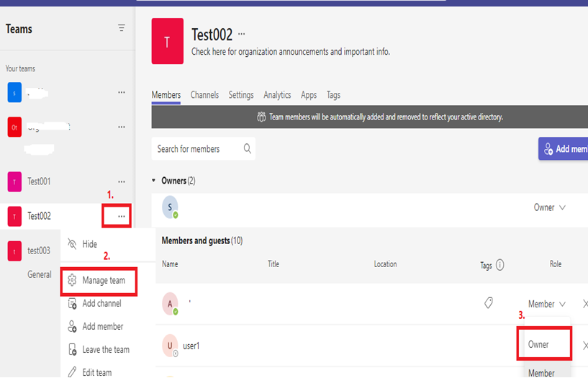Image resolution: width=588 pixels, height=378 pixels.
Task: Click the Members and guests (10) heading
Action: click(202, 240)
